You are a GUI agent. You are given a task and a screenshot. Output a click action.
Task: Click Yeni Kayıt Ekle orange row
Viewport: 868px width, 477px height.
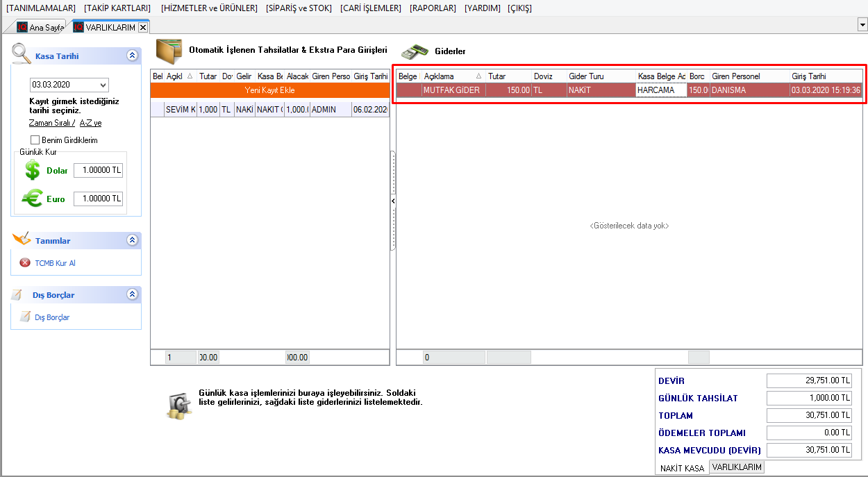click(x=270, y=90)
